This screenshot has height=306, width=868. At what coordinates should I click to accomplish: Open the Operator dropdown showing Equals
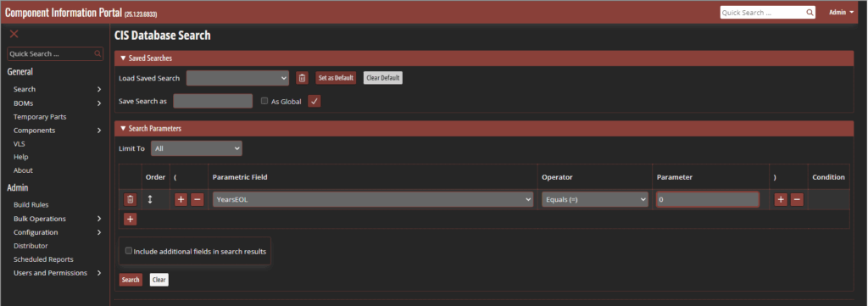[x=594, y=200]
